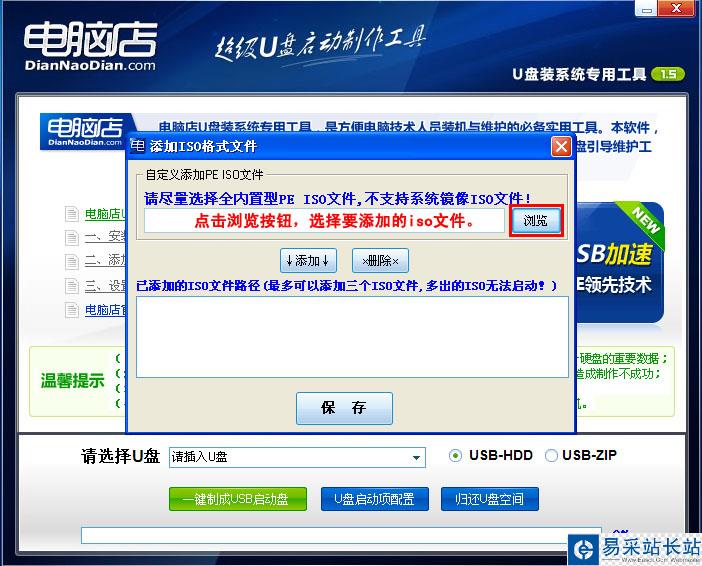The image size is (702, 566).
Task: Click the U盘启动项配置 button
Action: 374,499
